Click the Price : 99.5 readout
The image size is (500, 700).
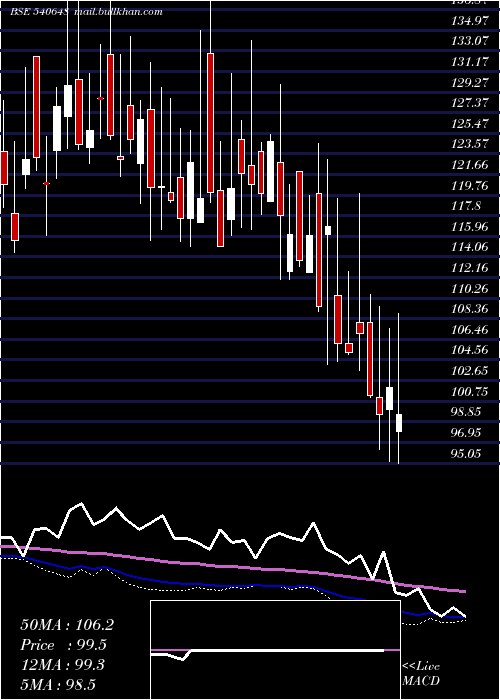[63, 645]
